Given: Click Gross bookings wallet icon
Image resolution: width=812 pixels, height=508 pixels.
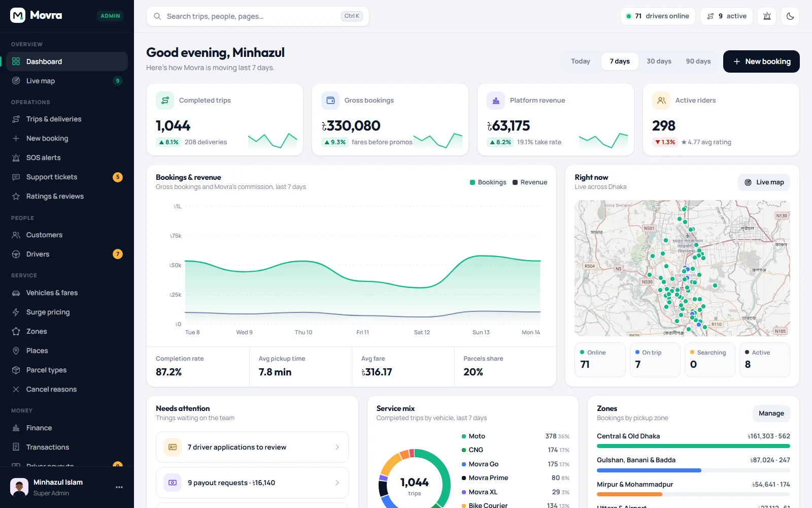Looking at the screenshot, I should coord(330,101).
